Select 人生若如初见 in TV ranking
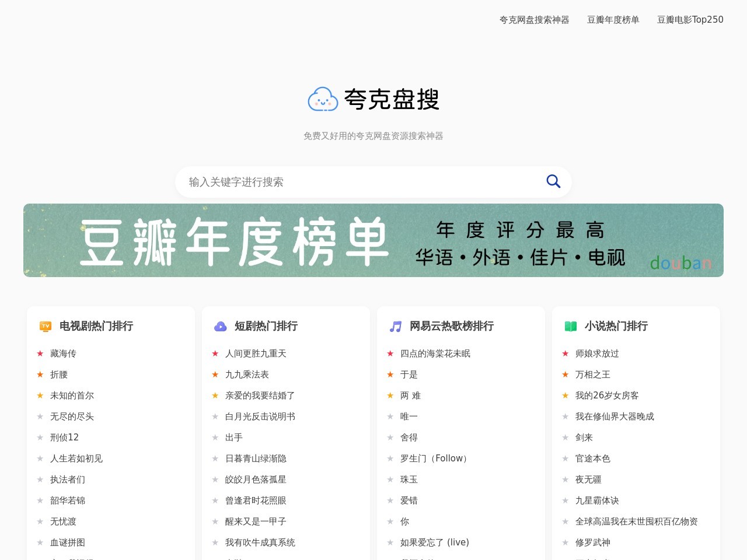The image size is (747, 560). (x=76, y=459)
